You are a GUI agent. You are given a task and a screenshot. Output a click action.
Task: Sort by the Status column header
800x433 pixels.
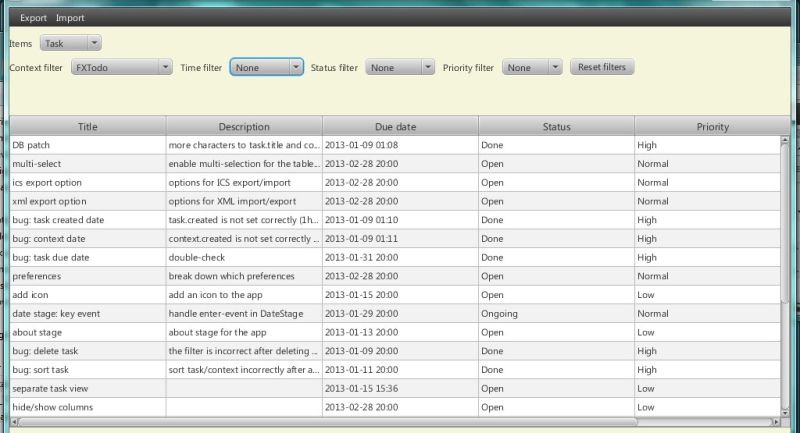tap(556, 126)
